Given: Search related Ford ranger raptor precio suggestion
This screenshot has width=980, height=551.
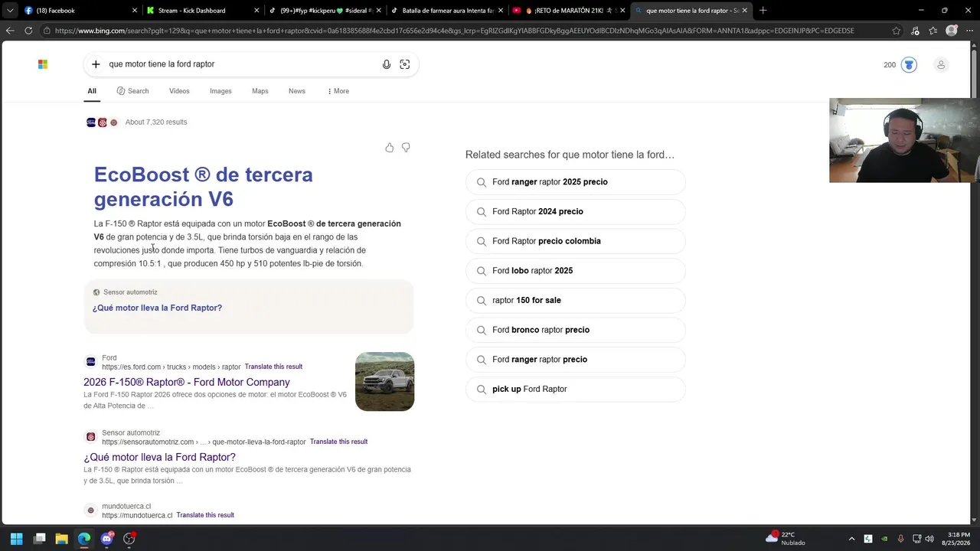Looking at the screenshot, I should point(576,360).
